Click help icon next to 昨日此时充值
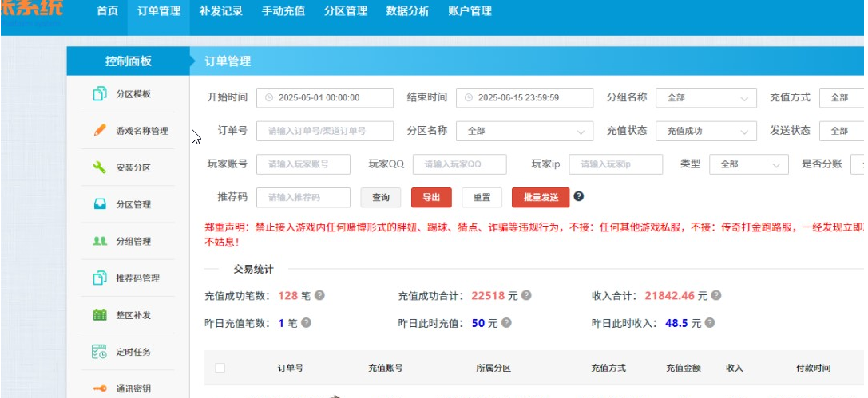Viewport: 868px width, 398px height. pyautogui.click(x=506, y=323)
